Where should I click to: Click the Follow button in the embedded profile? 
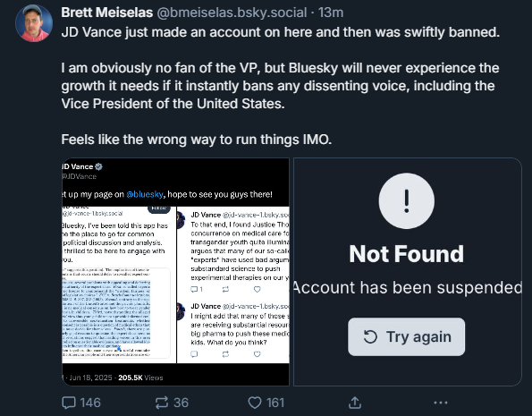coord(159,208)
